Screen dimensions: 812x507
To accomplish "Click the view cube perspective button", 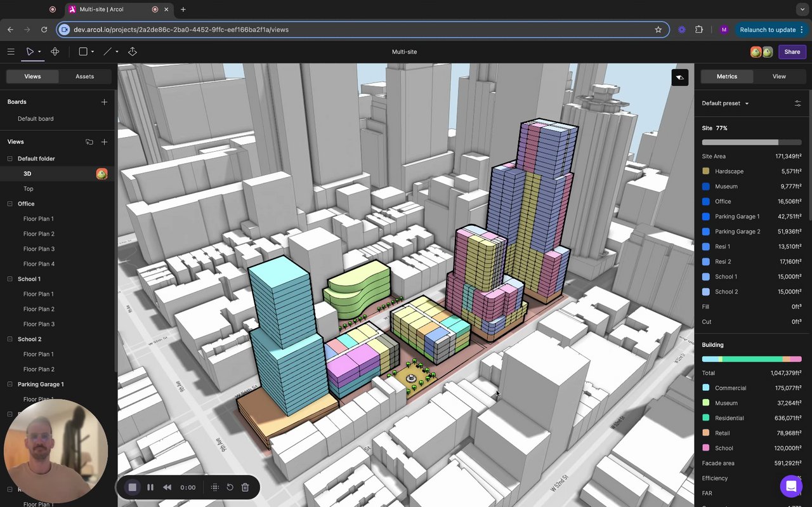I will pyautogui.click(x=680, y=77).
